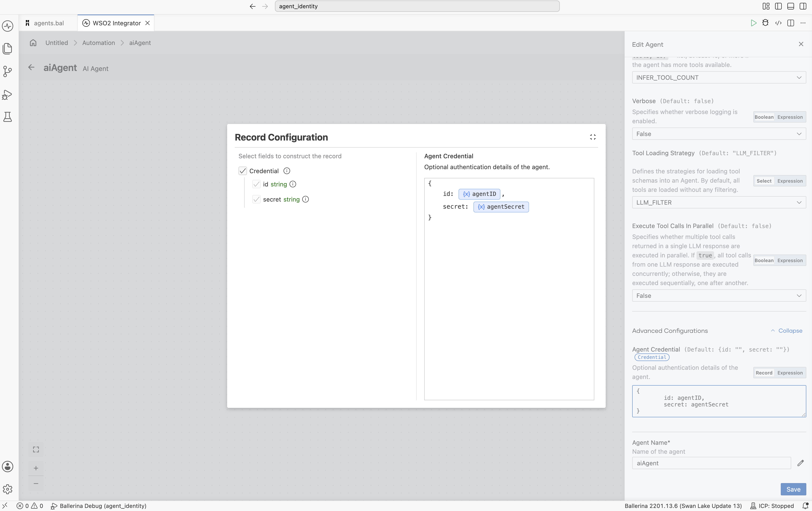Switch Verbose to Expression mode
812x511 pixels.
[x=790, y=117]
